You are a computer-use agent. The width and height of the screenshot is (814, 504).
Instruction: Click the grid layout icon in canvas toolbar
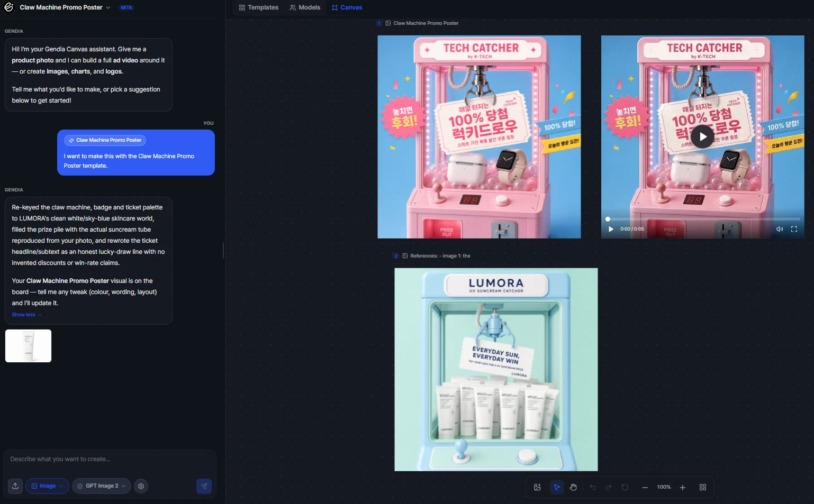point(703,487)
